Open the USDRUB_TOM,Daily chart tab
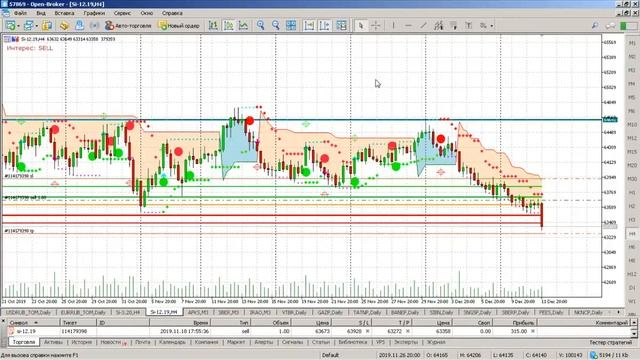This screenshot has height=360, width=640. pos(29,312)
